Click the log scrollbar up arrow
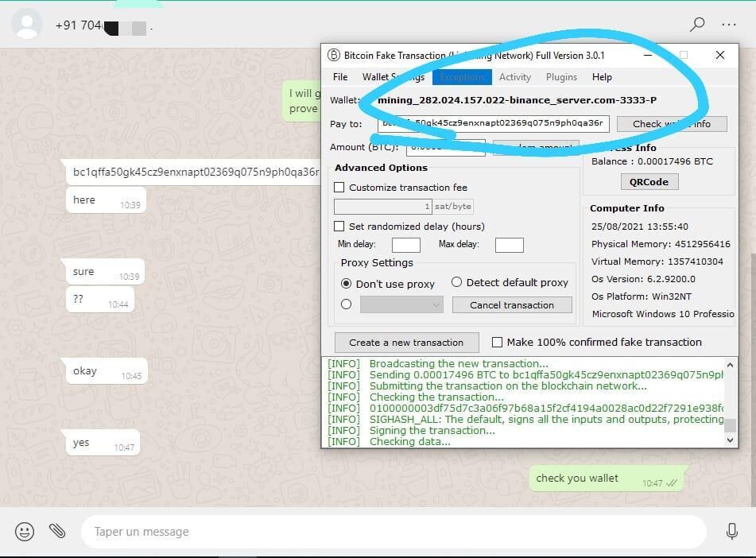The image size is (756, 558). pyautogui.click(x=730, y=365)
